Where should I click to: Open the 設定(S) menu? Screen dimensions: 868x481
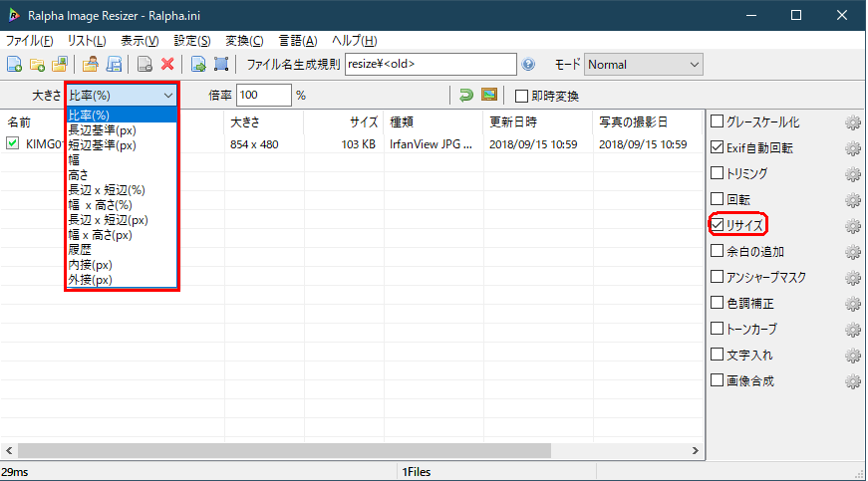click(x=192, y=41)
